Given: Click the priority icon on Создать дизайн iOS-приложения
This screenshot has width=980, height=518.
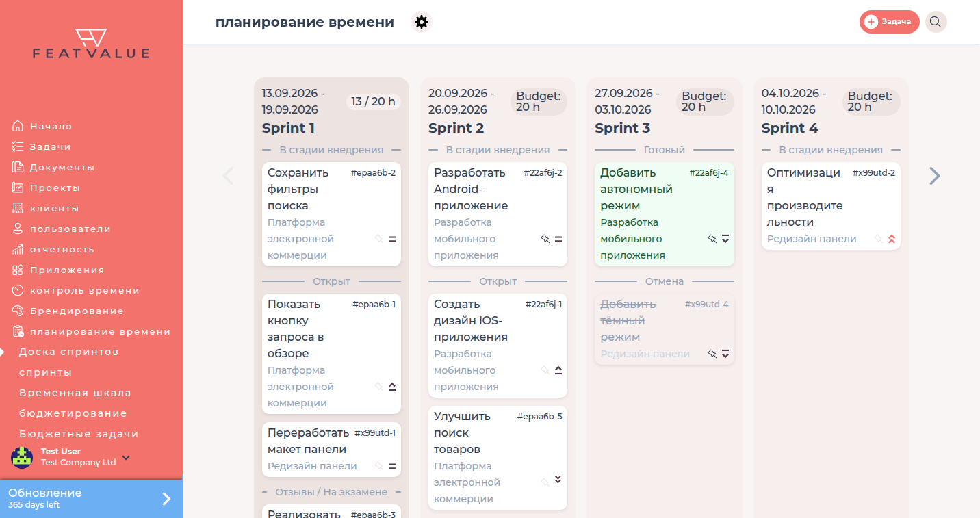Looking at the screenshot, I should pos(558,370).
